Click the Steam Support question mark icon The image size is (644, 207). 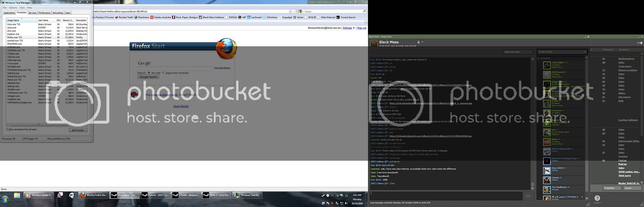(x=597, y=198)
